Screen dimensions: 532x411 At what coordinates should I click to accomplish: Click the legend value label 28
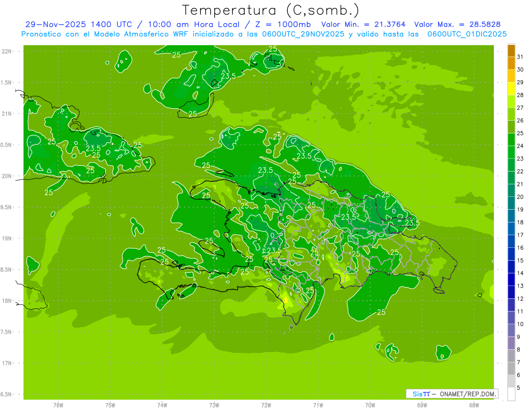click(520, 95)
